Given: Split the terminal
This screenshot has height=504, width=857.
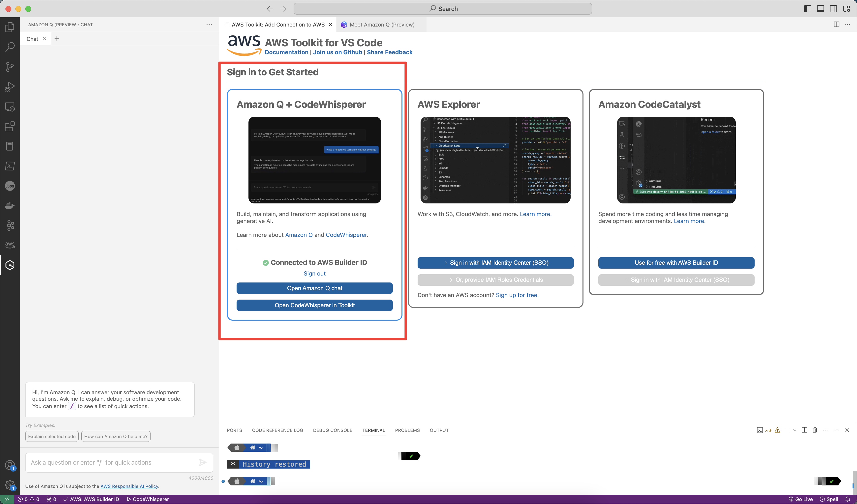Looking at the screenshot, I should click(804, 430).
